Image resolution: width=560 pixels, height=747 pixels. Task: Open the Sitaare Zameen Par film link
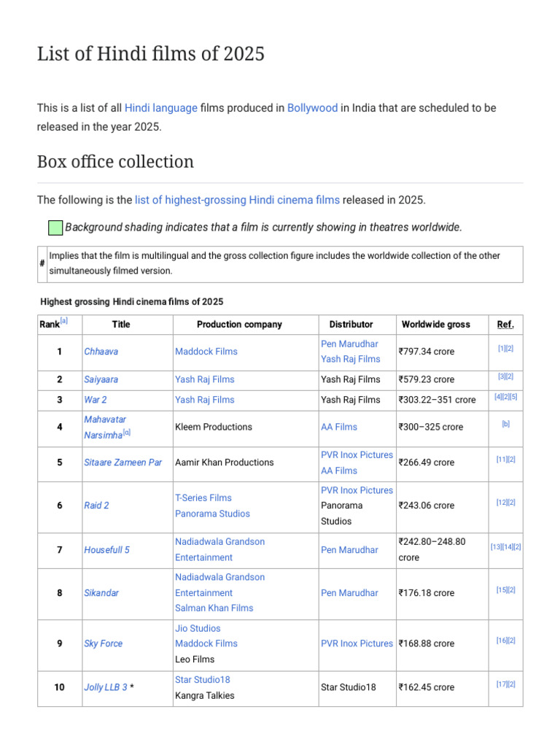(x=122, y=462)
